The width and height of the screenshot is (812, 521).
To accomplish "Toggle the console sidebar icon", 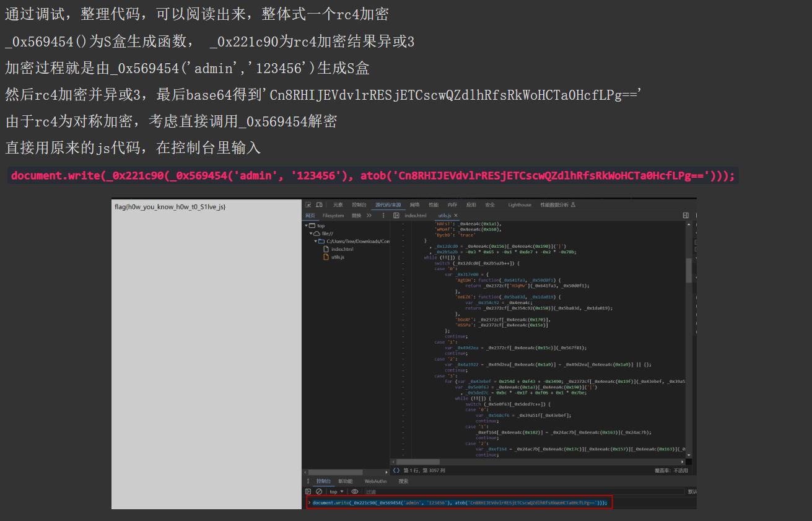I will [x=308, y=491].
